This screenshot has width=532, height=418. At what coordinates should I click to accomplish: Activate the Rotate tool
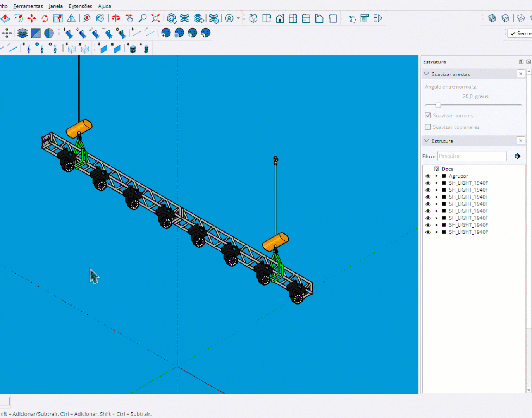(45, 19)
